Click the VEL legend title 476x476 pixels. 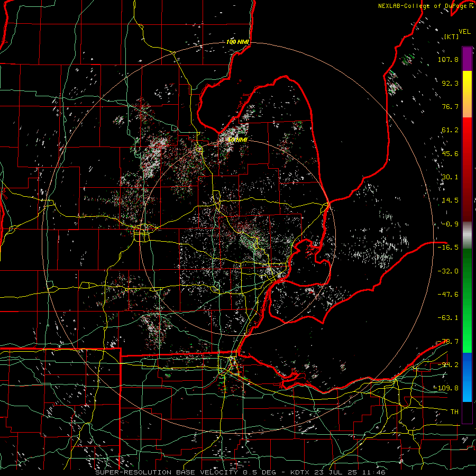(464, 32)
